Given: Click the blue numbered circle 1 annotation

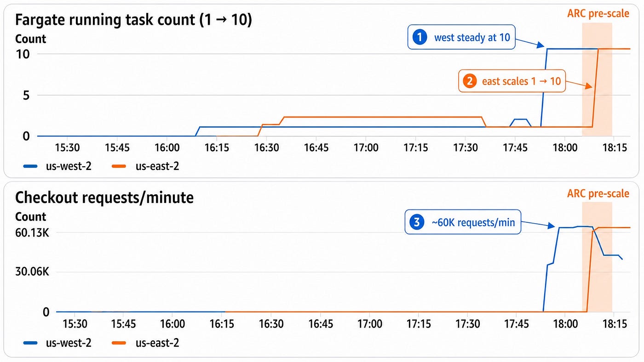Looking at the screenshot, I should (x=420, y=37).
